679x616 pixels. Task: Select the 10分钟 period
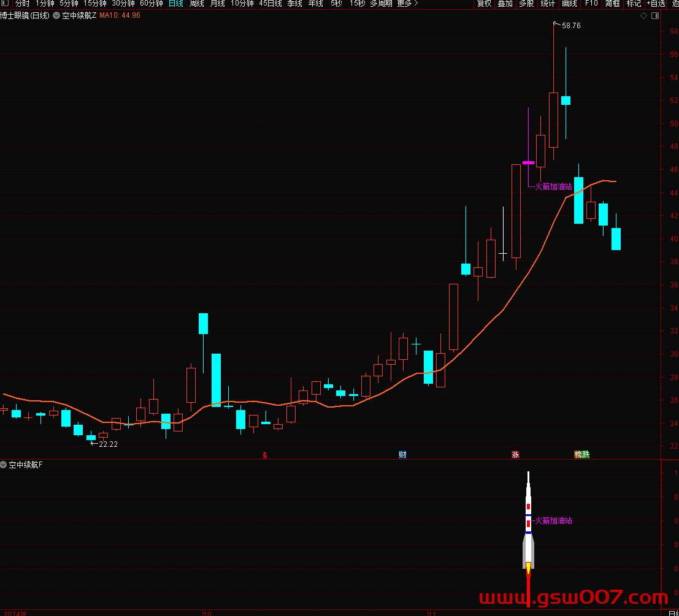tap(242, 4)
